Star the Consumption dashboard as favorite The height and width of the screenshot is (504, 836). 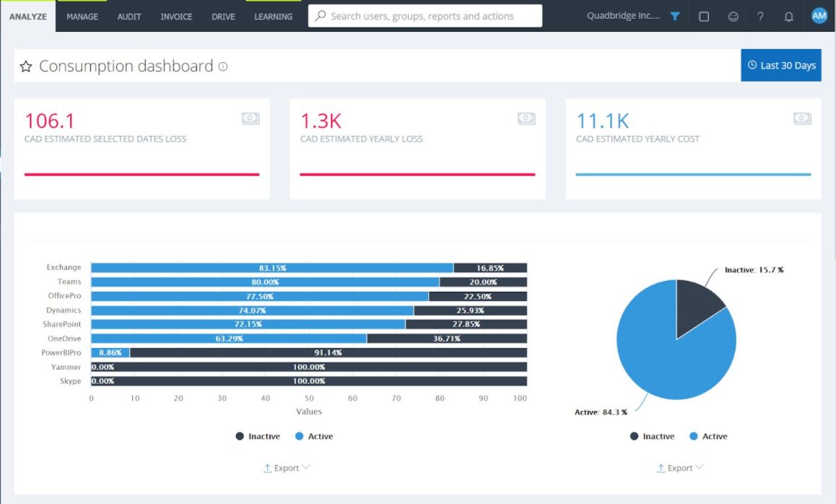click(25, 66)
